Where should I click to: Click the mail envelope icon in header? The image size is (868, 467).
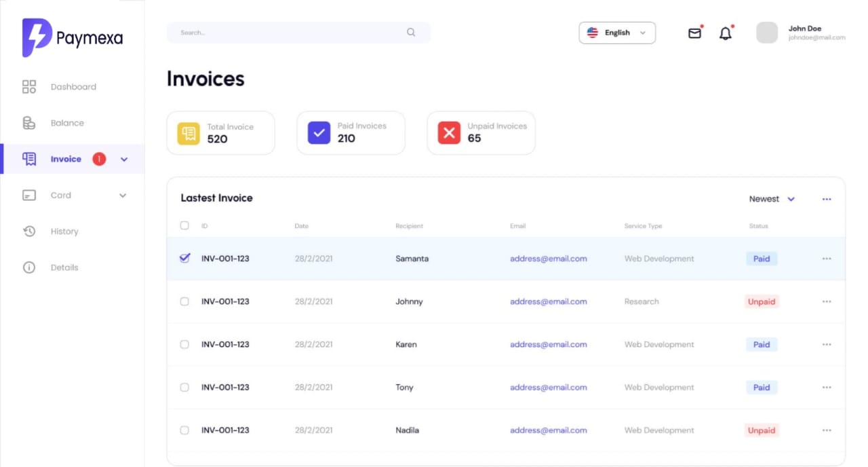point(694,33)
